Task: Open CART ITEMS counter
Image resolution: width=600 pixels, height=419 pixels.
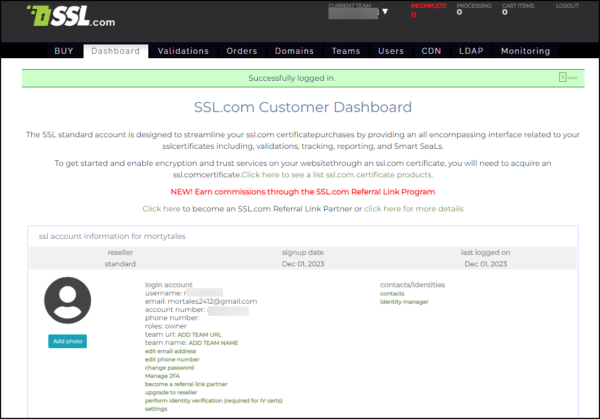Action: (518, 9)
